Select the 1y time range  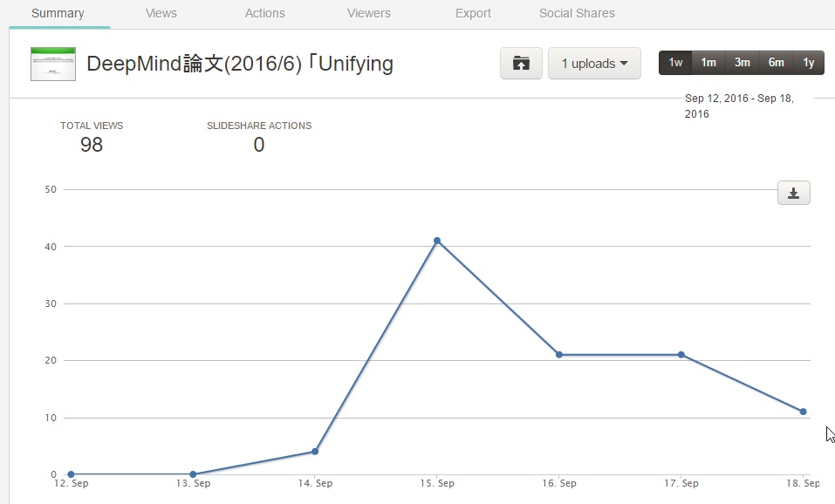coord(809,62)
